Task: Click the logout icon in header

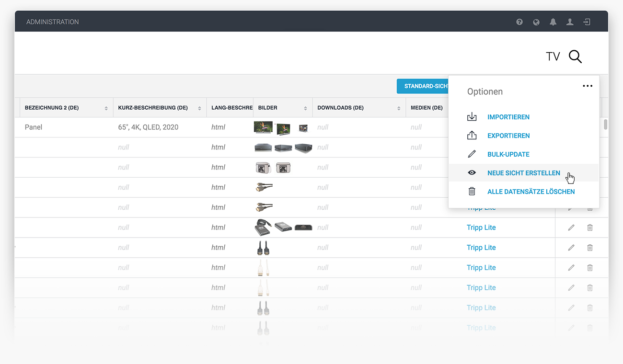Action: (587, 22)
